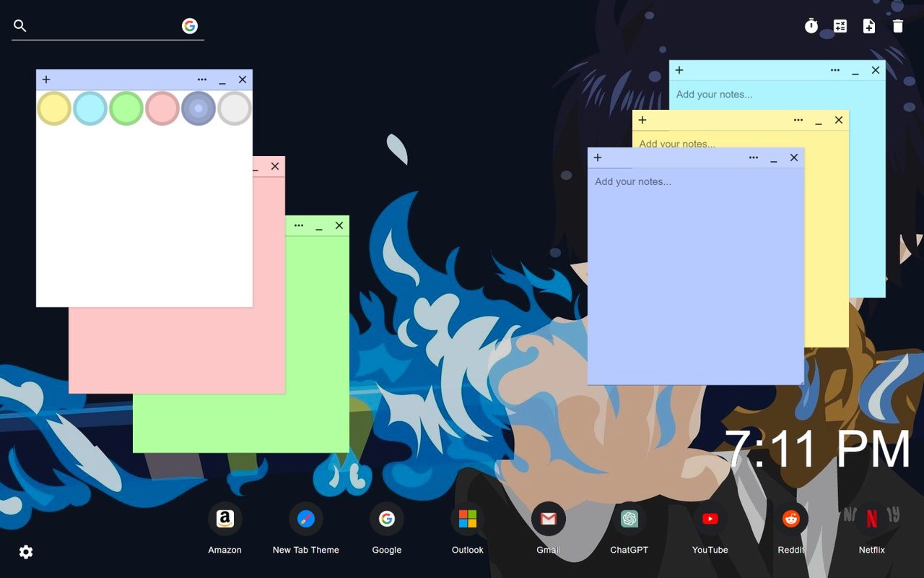
Task: Open the Amazon shortcut
Action: 225,529
